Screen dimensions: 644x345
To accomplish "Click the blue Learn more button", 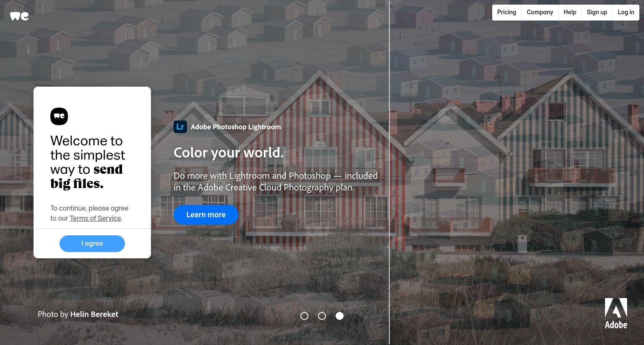I will click(206, 215).
